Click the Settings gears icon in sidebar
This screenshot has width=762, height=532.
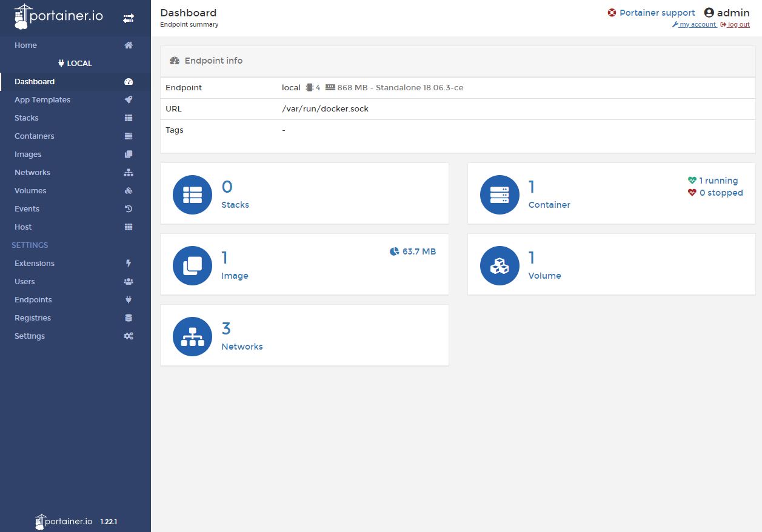click(x=128, y=336)
